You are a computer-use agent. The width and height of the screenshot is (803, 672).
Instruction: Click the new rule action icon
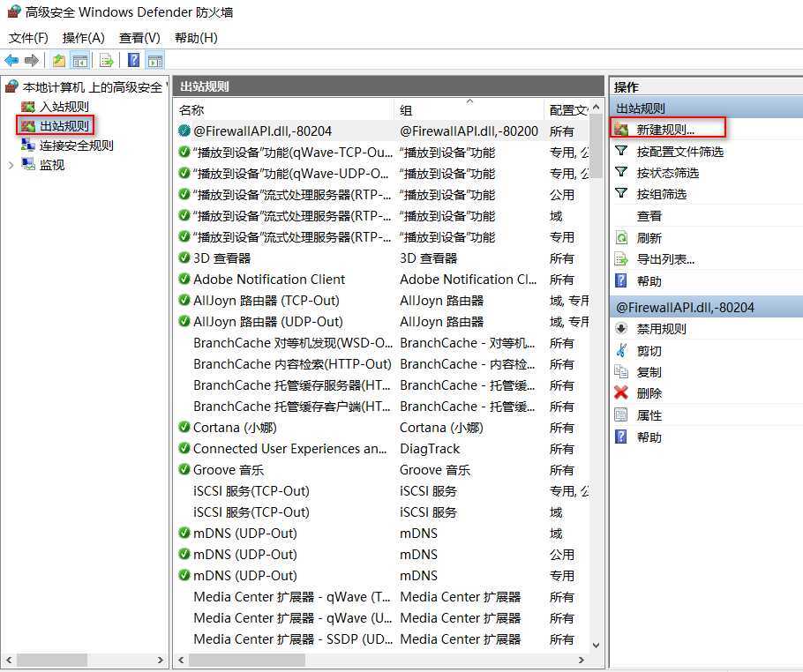[621, 130]
